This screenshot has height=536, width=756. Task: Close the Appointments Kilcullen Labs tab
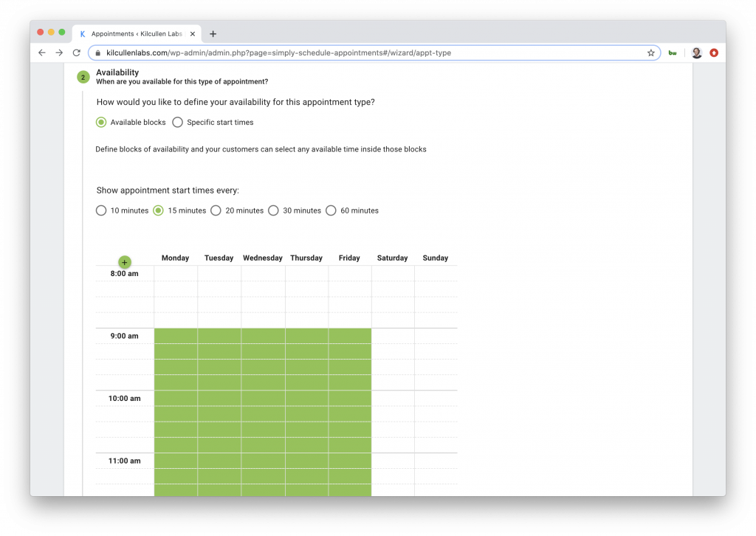tap(193, 34)
